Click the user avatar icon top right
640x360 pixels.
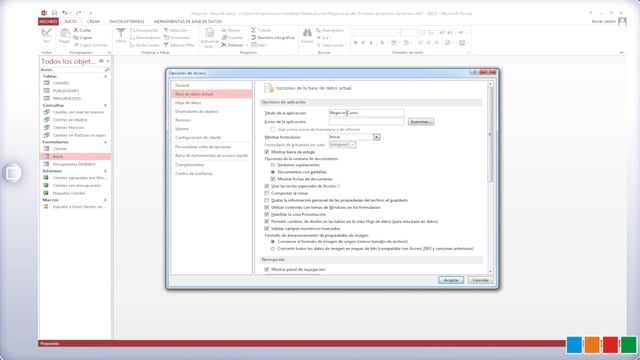point(622,21)
